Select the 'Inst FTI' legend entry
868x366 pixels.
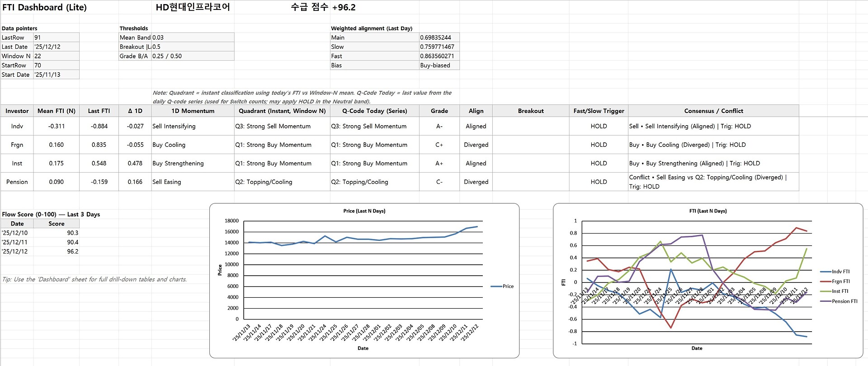834,291
